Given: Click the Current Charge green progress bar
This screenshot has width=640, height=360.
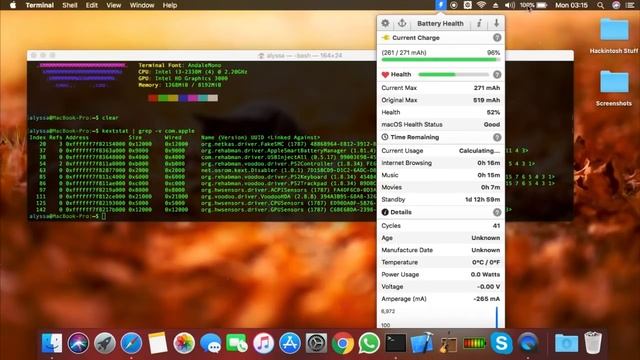Looking at the screenshot, I should point(440,60).
